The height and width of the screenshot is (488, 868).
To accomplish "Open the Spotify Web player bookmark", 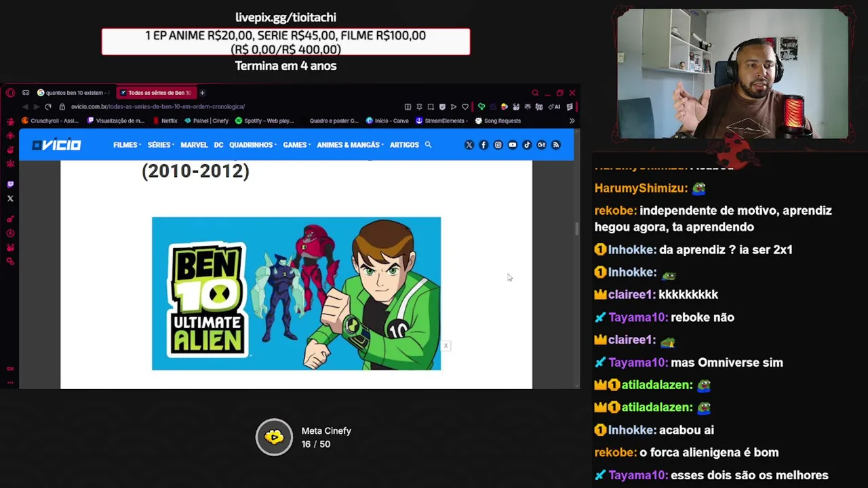I will (264, 121).
